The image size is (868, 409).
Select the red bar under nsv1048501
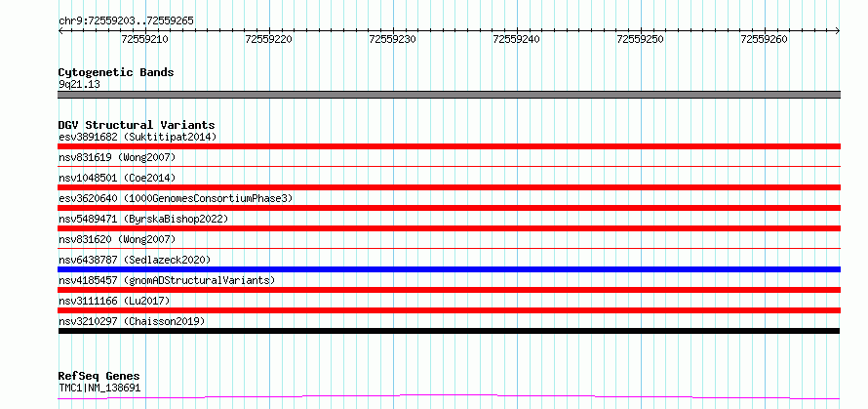pos(449,187)
